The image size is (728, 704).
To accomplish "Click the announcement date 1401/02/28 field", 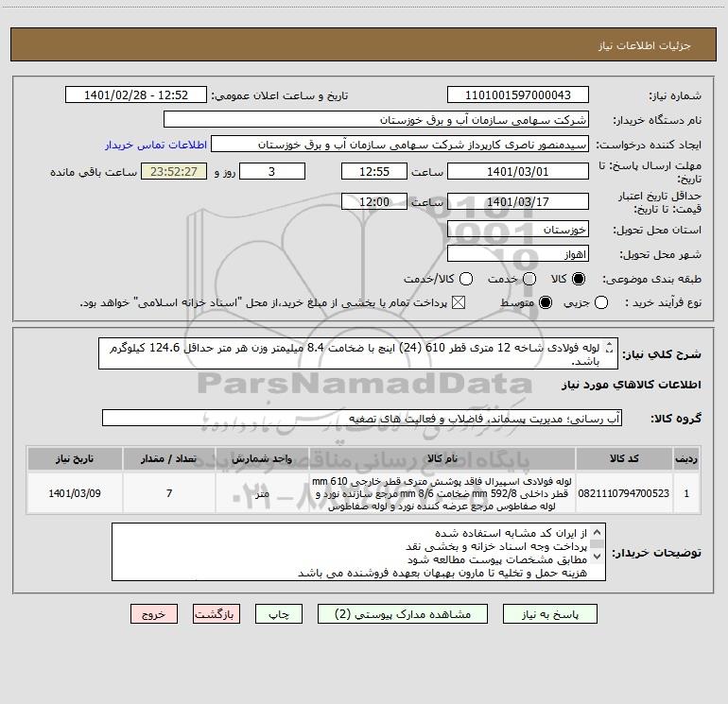I will [136, 95].
